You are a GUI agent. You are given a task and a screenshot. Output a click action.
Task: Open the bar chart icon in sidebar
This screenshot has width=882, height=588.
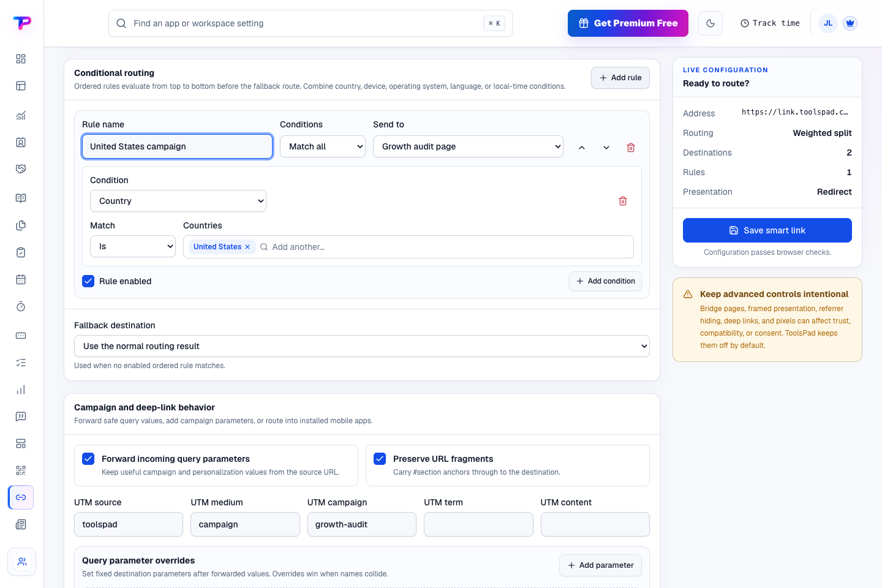(x=21, y=390)
